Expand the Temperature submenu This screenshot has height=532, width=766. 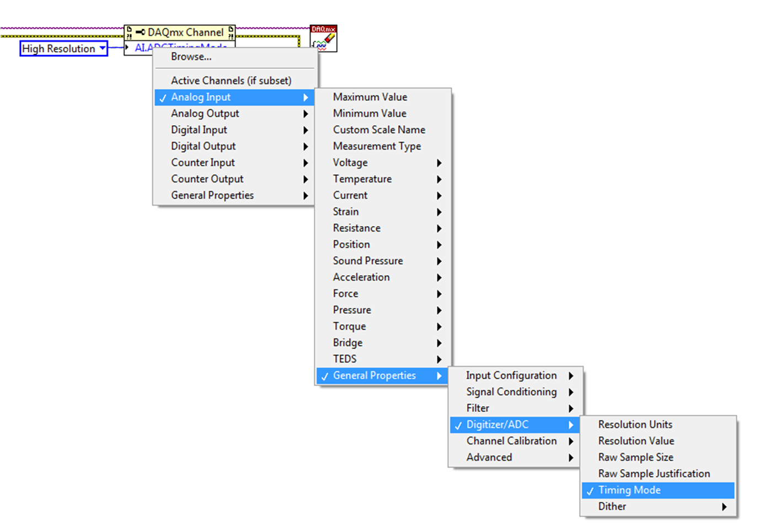click(383, 179)
